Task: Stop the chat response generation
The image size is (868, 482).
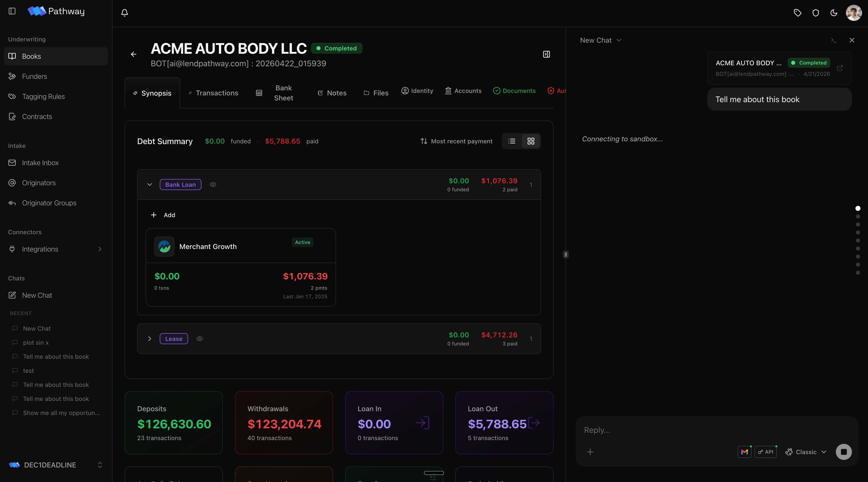Action: [x=844, y=452]
